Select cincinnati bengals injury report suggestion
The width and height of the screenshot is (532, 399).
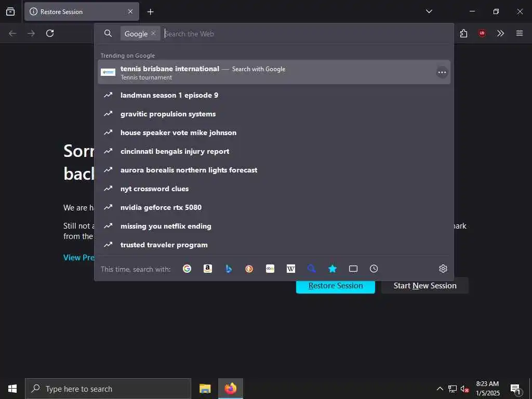tap(274, 151)
